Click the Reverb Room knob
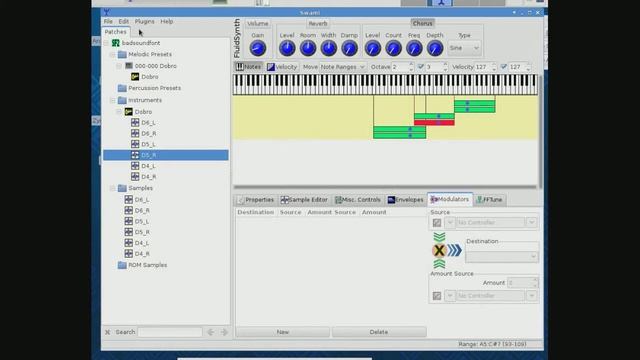This screenshot has height=360, width=640. (308, 48)
